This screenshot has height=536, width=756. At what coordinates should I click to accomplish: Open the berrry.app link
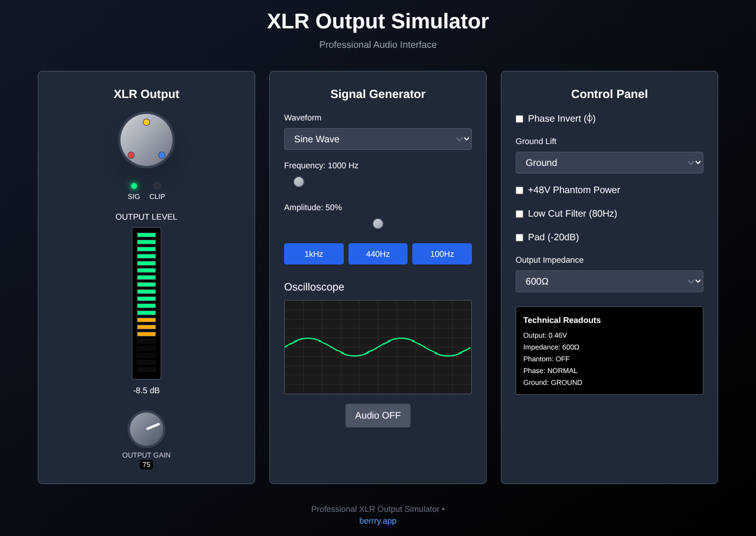pos(378,521)
